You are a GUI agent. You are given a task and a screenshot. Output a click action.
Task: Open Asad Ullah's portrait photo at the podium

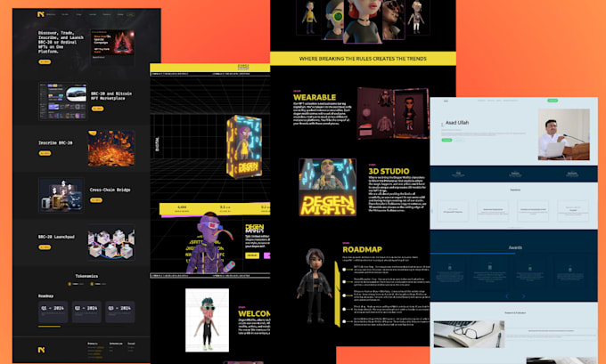[x=564, y=134]
